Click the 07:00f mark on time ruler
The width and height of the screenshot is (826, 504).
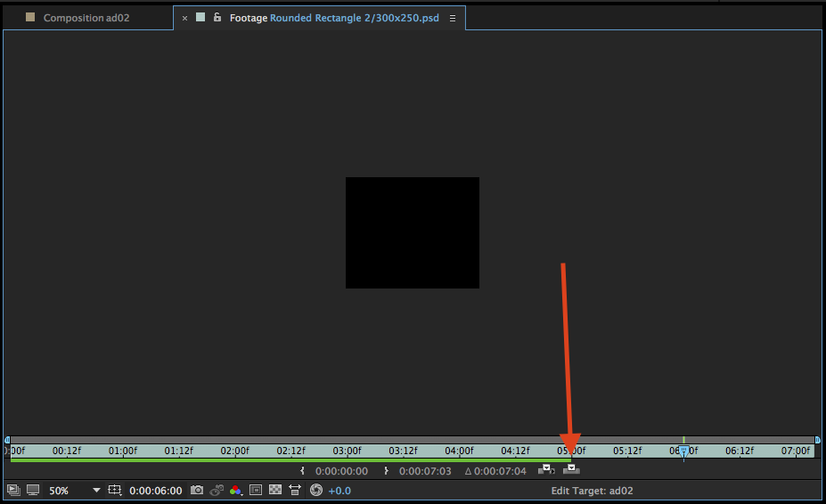click(796, 451)
